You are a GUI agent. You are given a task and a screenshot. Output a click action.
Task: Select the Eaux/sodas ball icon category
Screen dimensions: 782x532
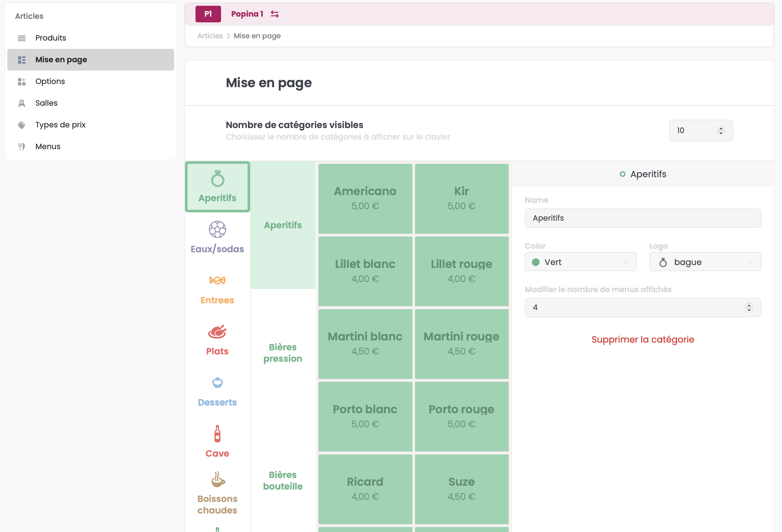[x=217, y=237]
